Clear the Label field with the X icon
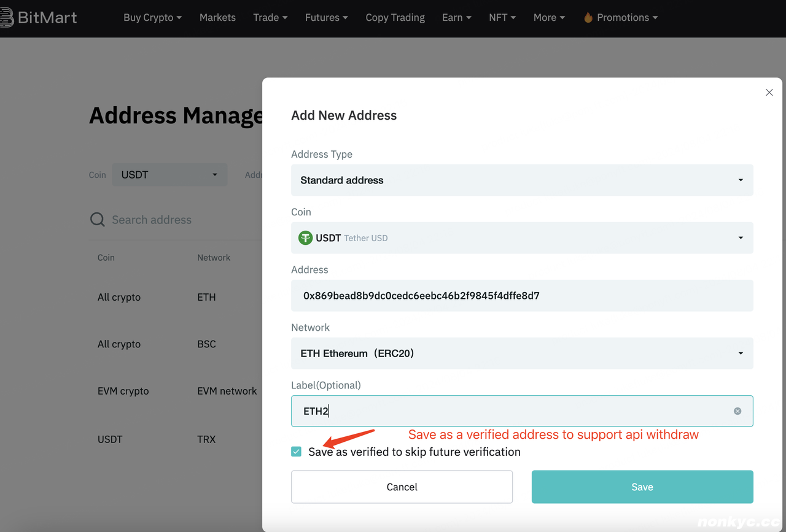 737,411
